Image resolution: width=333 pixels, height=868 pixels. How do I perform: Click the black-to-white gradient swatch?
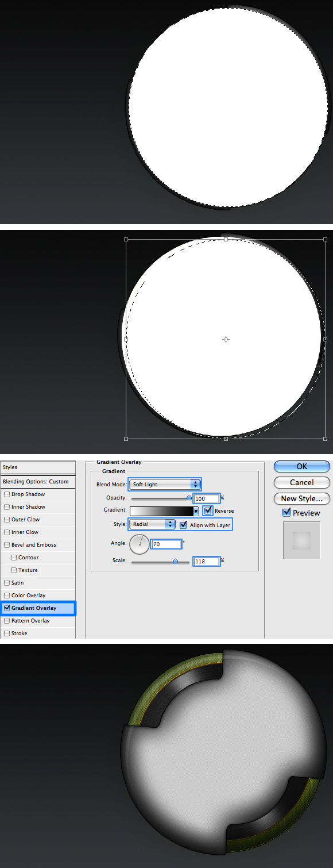point(161,511)
